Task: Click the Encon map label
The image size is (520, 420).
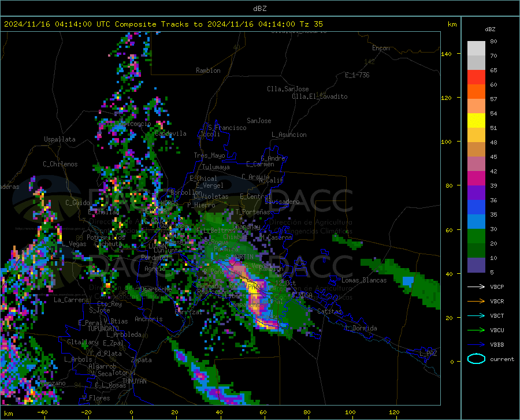Action: click(x=381, y=48)
